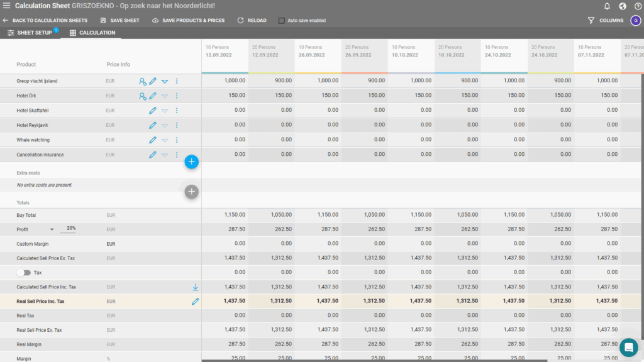Open the chat support widget

pos(628,347)
